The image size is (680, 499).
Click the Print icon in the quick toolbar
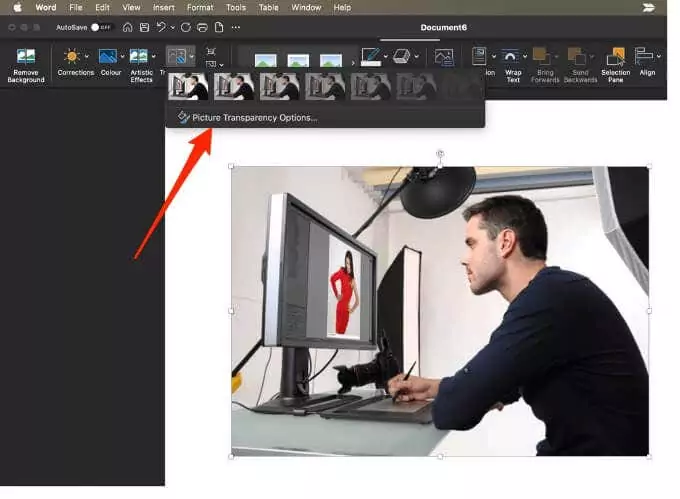[x=203, y=27]
